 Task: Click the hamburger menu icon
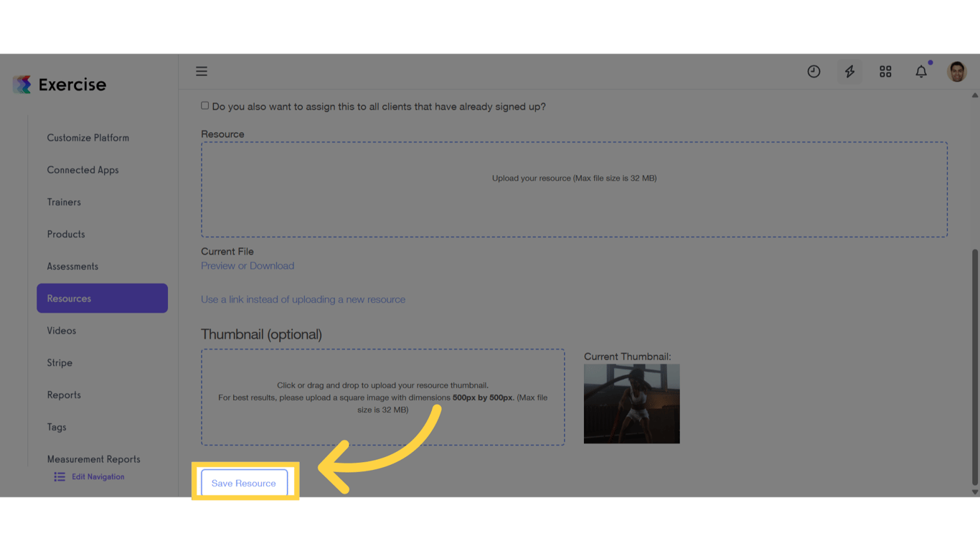(x=202, y=71)
